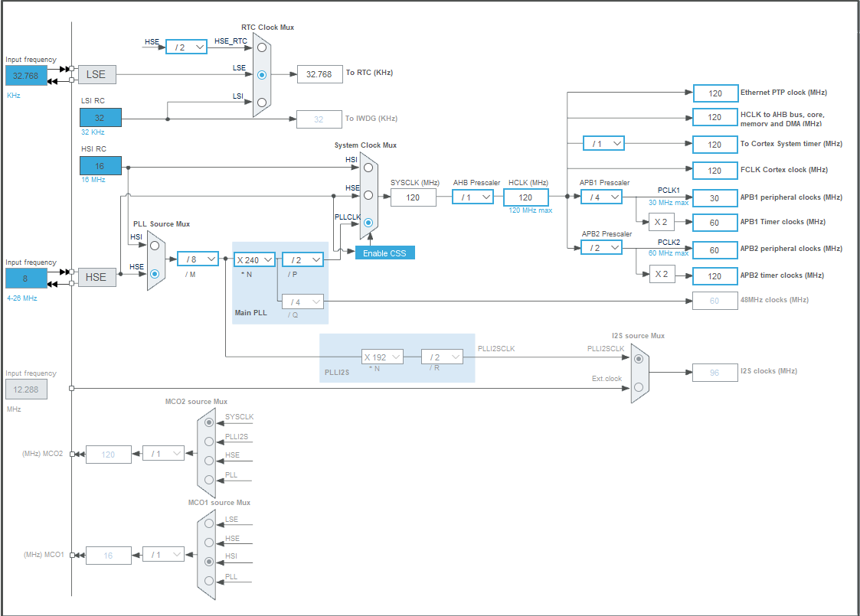Edit the HCLK value field showing 120
860x616 pixels.
click(526, 197)
